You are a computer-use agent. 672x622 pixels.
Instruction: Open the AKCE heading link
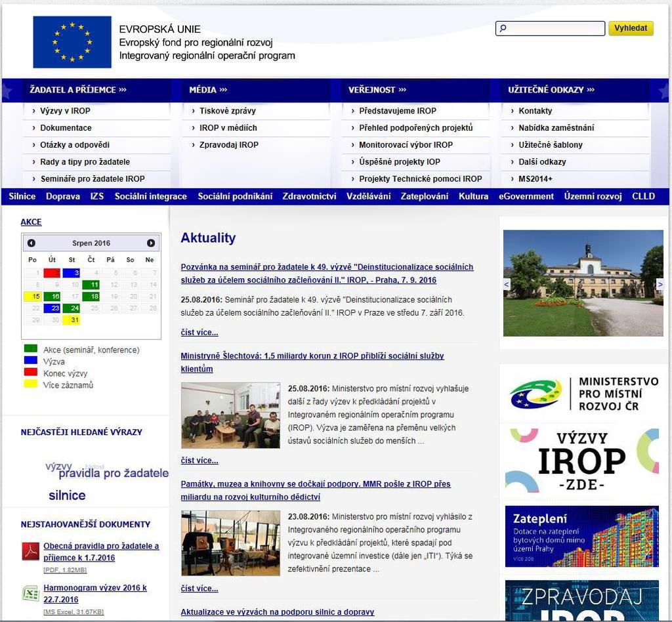31,222
